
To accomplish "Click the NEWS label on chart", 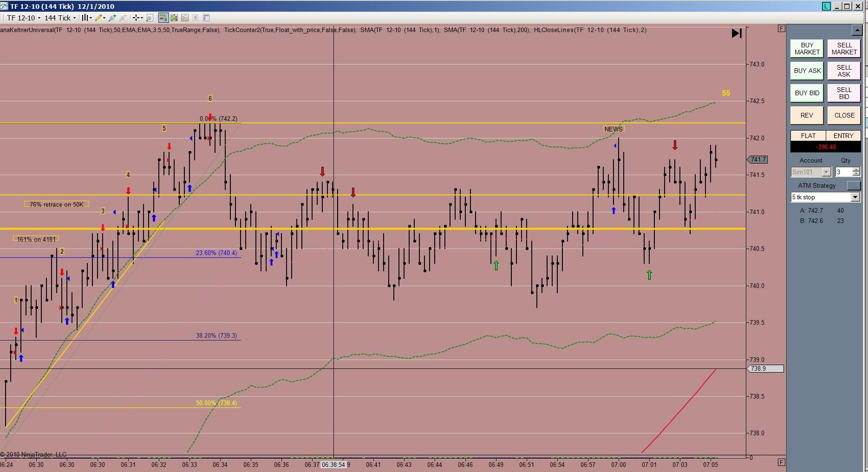I will 613,129.
